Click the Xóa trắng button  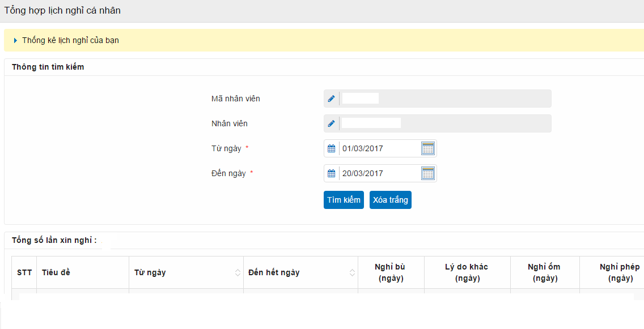pyautogui.click(x=391, y=200)
